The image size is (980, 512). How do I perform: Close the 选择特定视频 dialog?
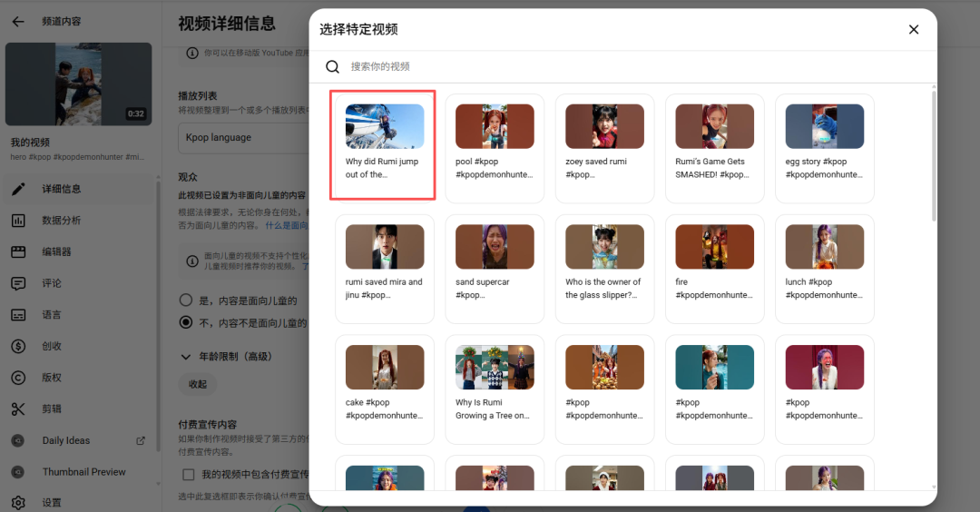tap(914, 29)
